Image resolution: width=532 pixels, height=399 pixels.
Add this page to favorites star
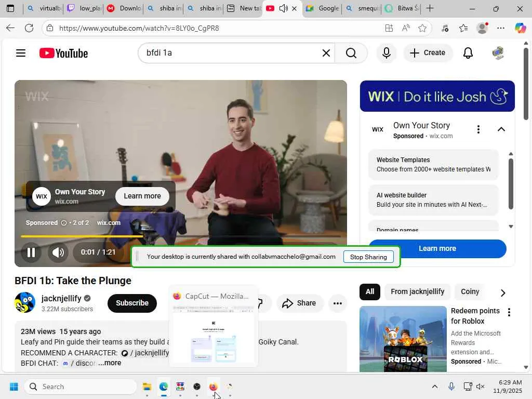[422, 28]
